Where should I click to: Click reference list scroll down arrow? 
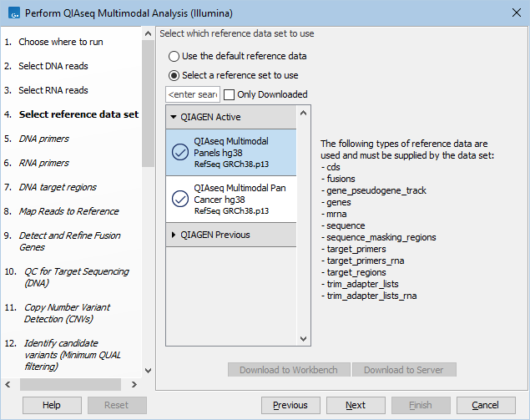click(x=304, y=338)
